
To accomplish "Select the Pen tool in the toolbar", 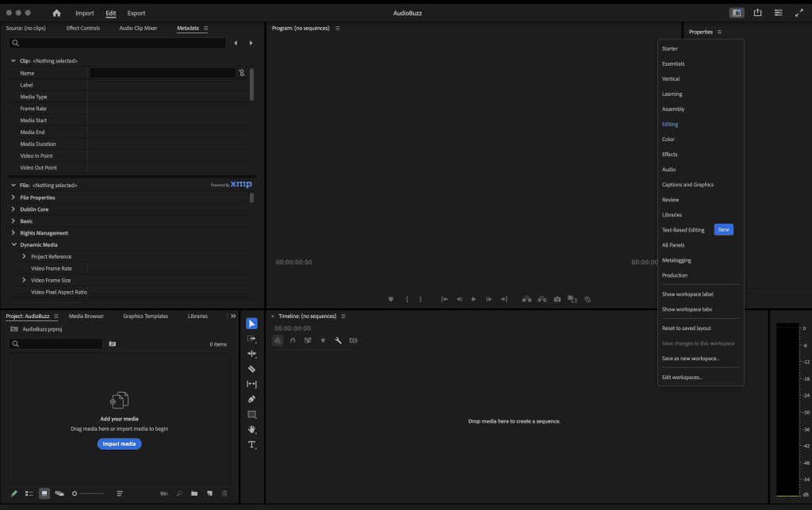I will [252, 399].
